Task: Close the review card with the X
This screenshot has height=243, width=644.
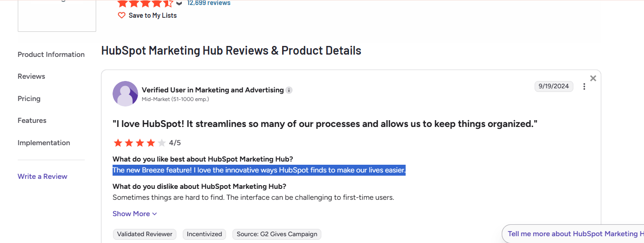Action: click(593, 78)
